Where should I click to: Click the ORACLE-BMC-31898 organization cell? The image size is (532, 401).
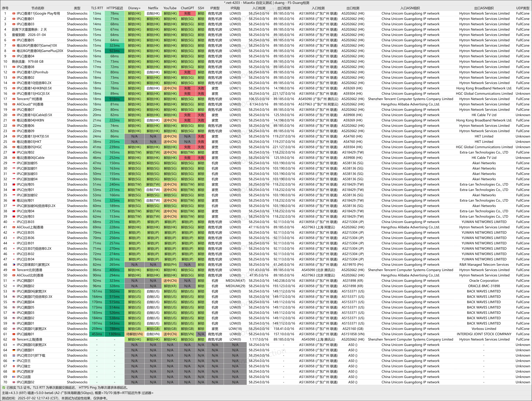pyautogui.click(x=484, y=286)
